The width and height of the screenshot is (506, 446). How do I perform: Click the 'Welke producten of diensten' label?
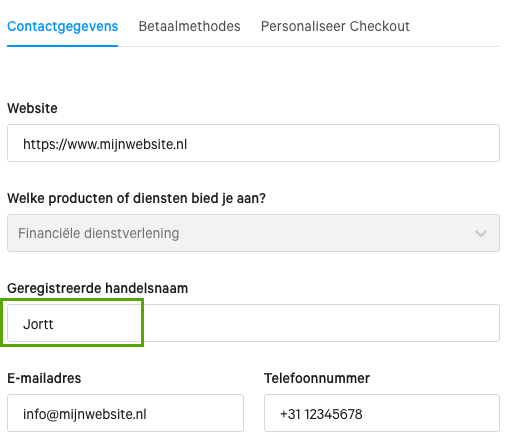(137, 199)
